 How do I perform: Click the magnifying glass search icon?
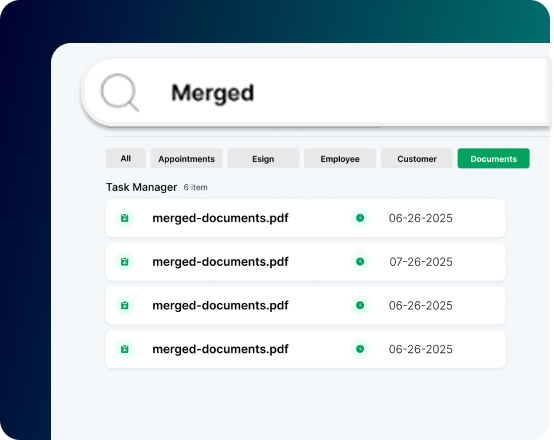120,92
